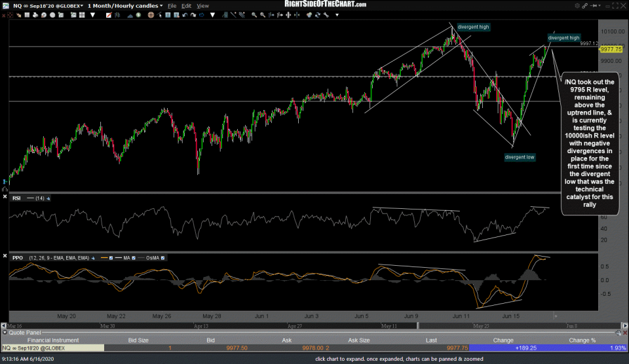Click the grid table toolbar icon
Image resolution: width=629 pixels, height=364 pixels.
coord(27,15)
